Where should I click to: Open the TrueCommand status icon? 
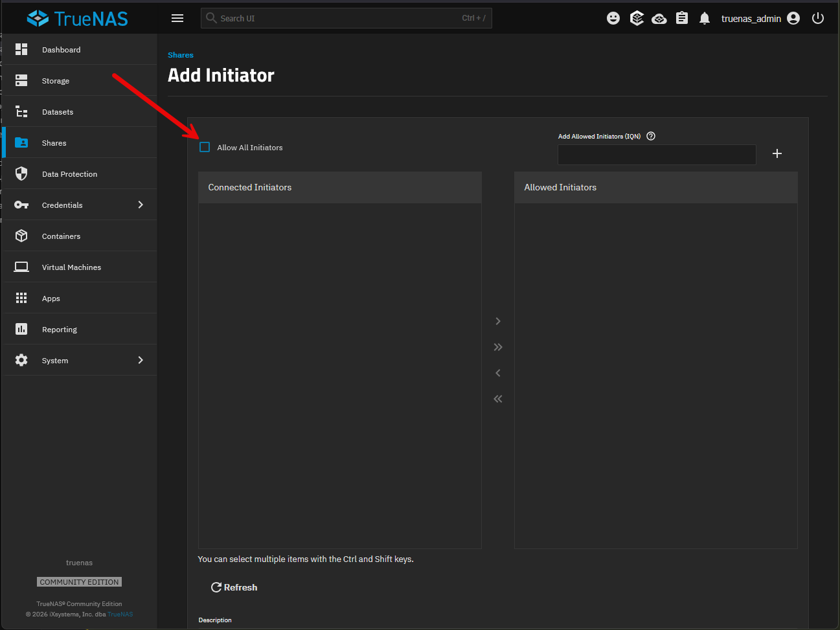pyautogui.click(x=637, y=18)
